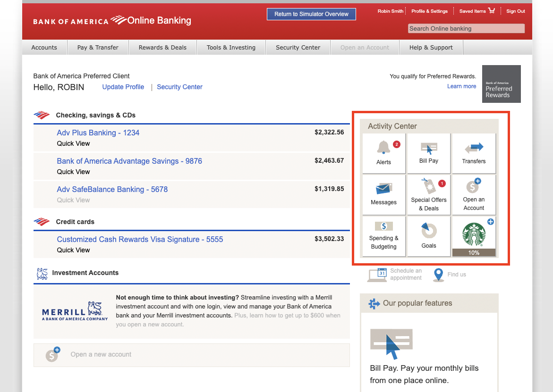Expand Quick View under Adv SafeBalance Banking
This screenshot has height=392, width=553.
73,200
